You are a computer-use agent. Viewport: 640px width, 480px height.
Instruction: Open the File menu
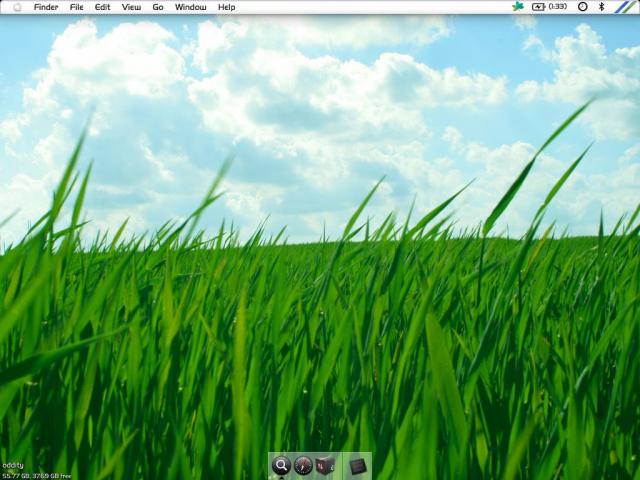tap(76, 7)
